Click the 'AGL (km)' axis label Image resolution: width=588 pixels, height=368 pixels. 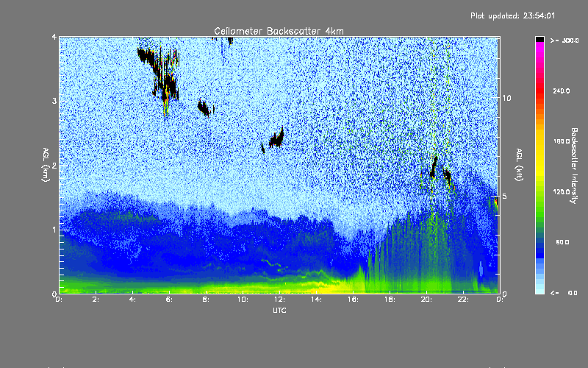(x=46, y=165)
